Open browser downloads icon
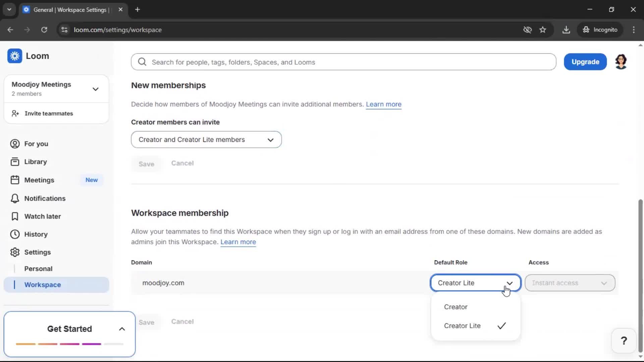The height and width of the screenshot is (362, 644). (x=566, y=30)
